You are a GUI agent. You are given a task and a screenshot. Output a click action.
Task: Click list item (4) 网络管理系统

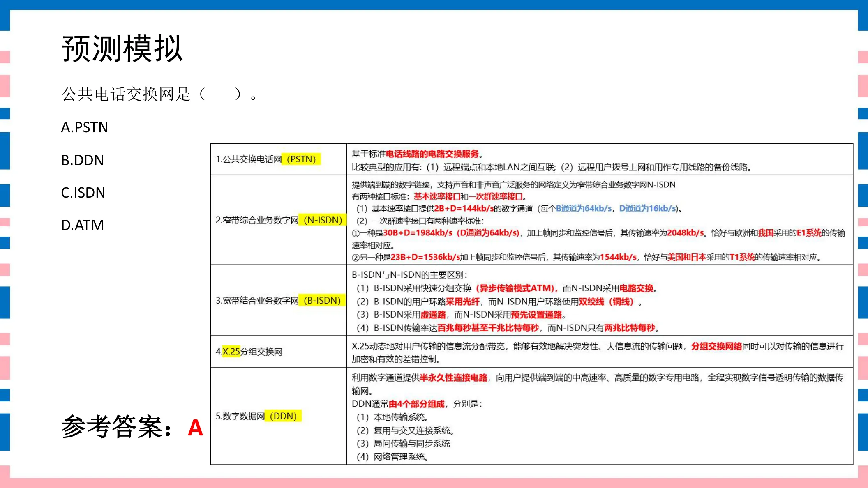click(392, 457)
